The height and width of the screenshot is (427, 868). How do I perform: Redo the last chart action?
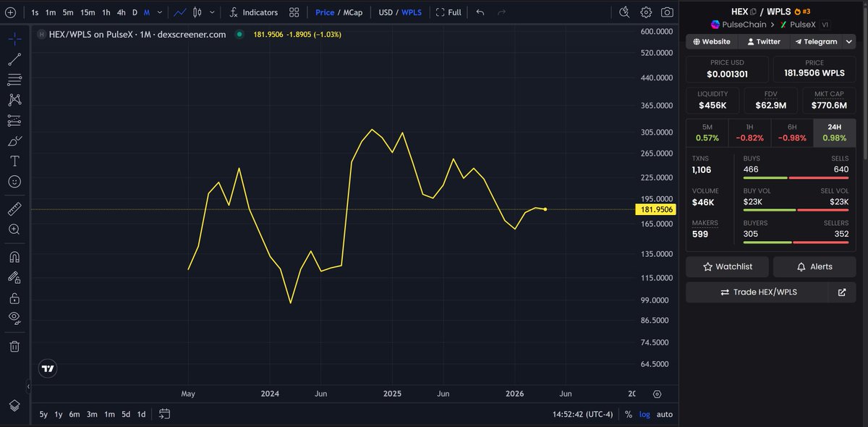pos(501,12)
